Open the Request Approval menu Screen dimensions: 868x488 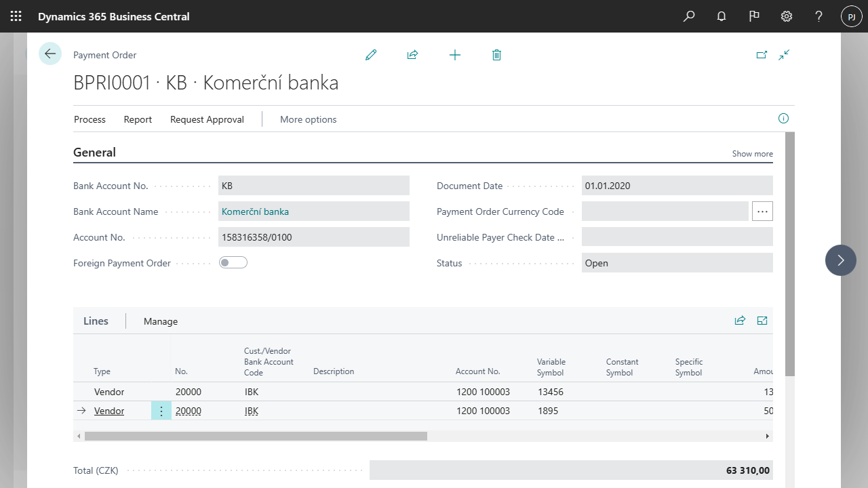coord(207,119)
